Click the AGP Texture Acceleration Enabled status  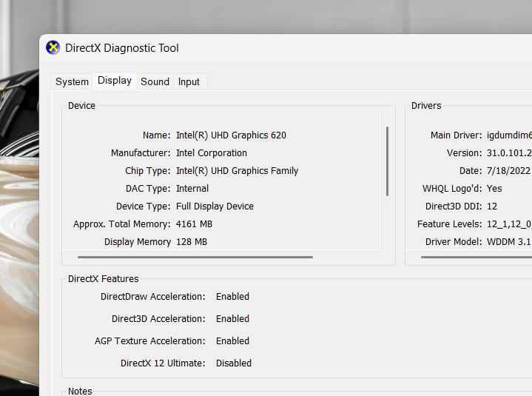coord(232,341)
